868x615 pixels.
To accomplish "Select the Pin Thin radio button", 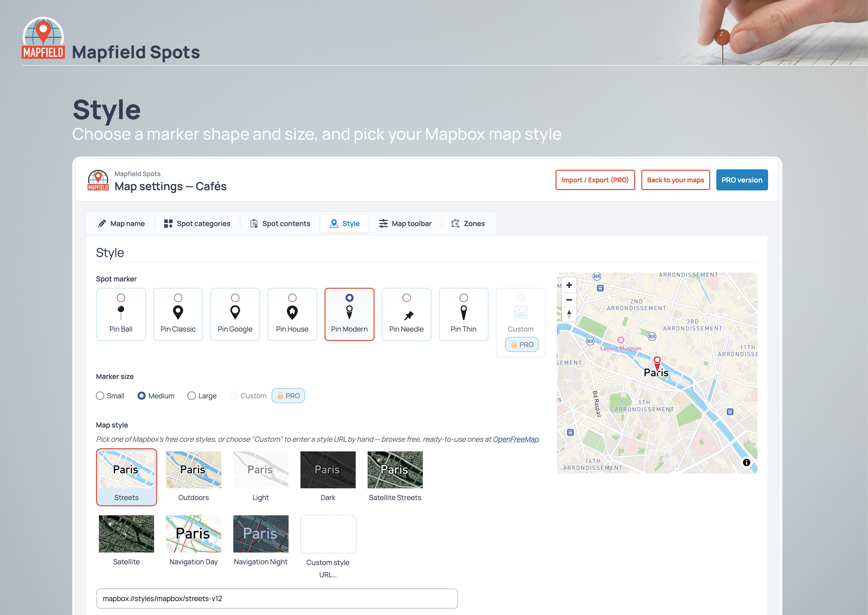I will 464,298.
